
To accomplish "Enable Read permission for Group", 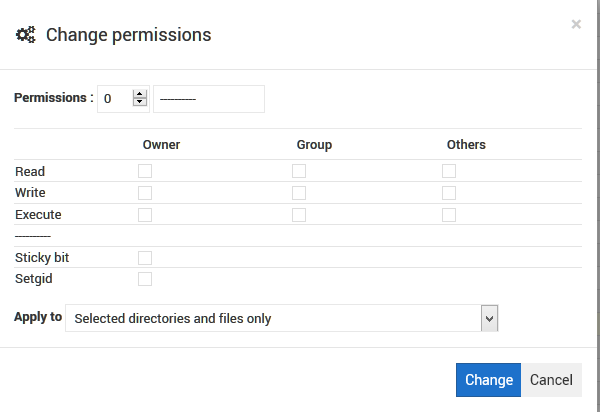I will tap(299, 171).
